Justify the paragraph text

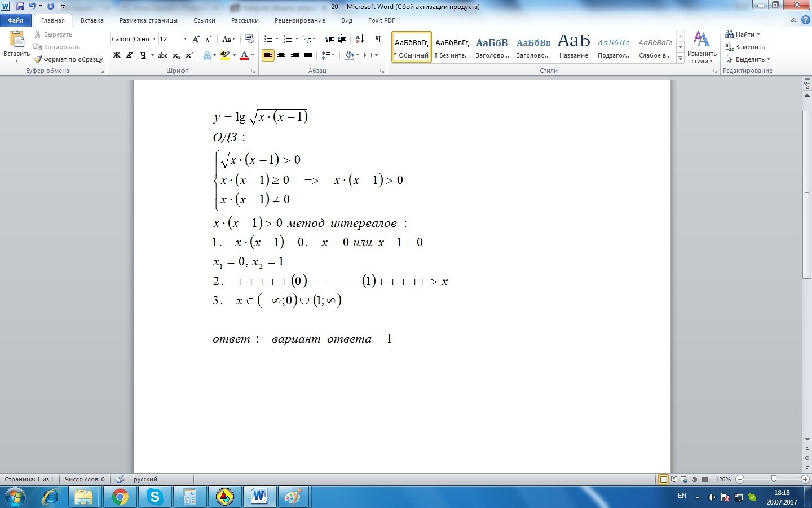(x=308, y=55)
